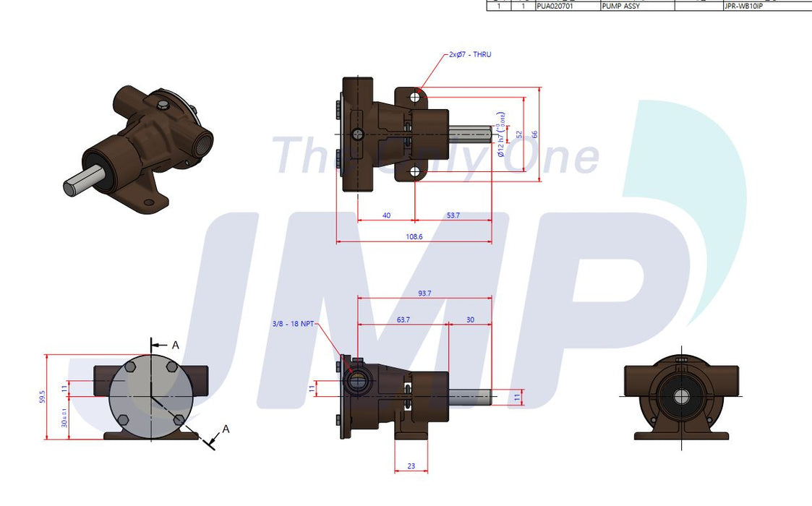Click the 30±0.1 tolerance dimension
Viewport: 812px width, 506px height.
[x=64, y=417]
